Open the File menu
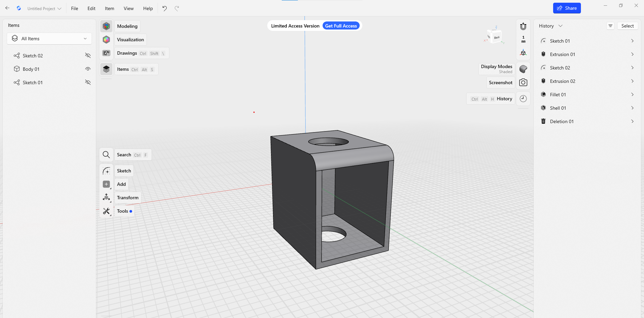 (74, 8)
